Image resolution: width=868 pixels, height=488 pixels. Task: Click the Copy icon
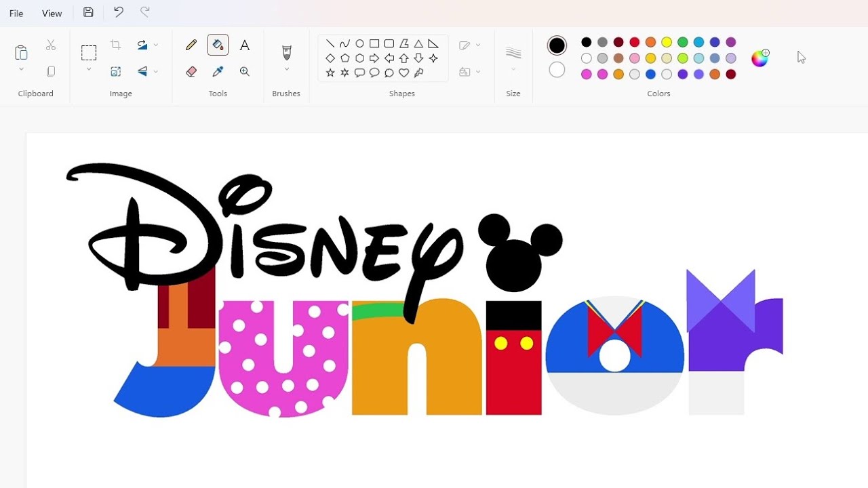(x=51, y=71)
